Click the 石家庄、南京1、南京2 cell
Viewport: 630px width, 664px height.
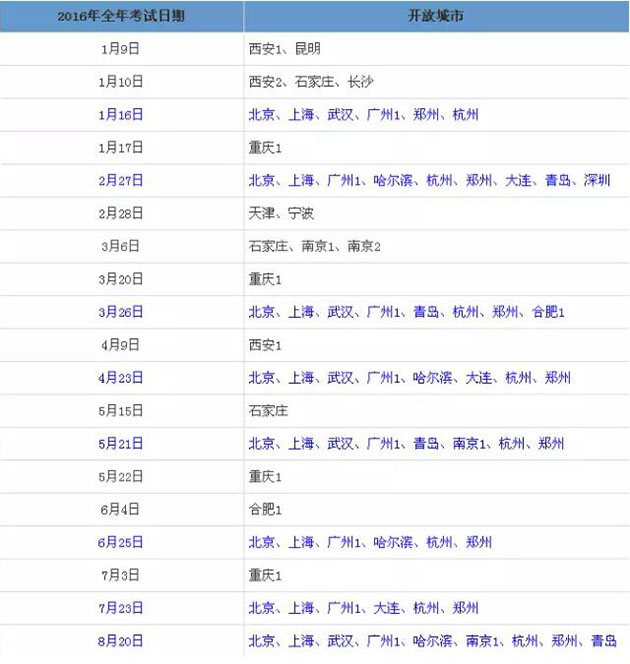(x=315, y=247)
